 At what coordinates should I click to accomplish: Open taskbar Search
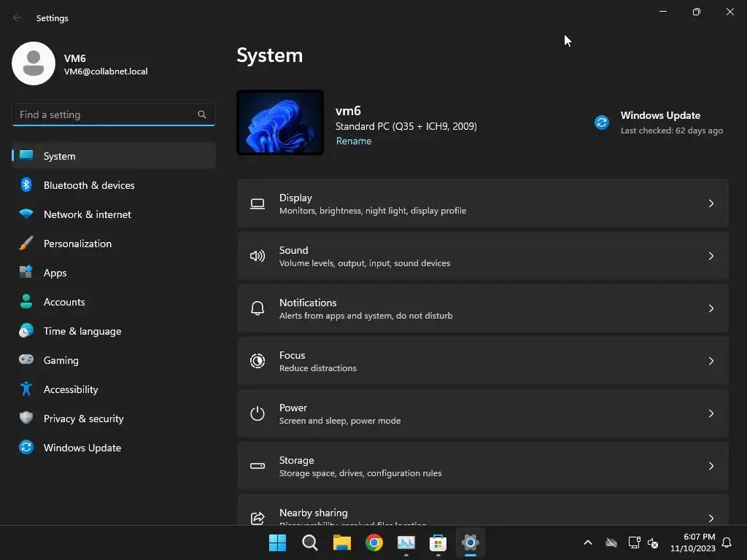309,542
